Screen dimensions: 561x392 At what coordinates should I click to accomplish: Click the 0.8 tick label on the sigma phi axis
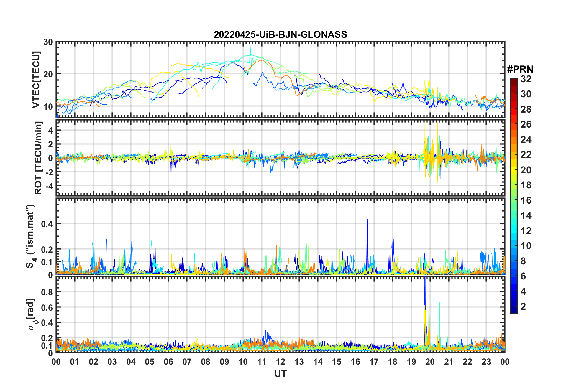[x=47, y=292]
